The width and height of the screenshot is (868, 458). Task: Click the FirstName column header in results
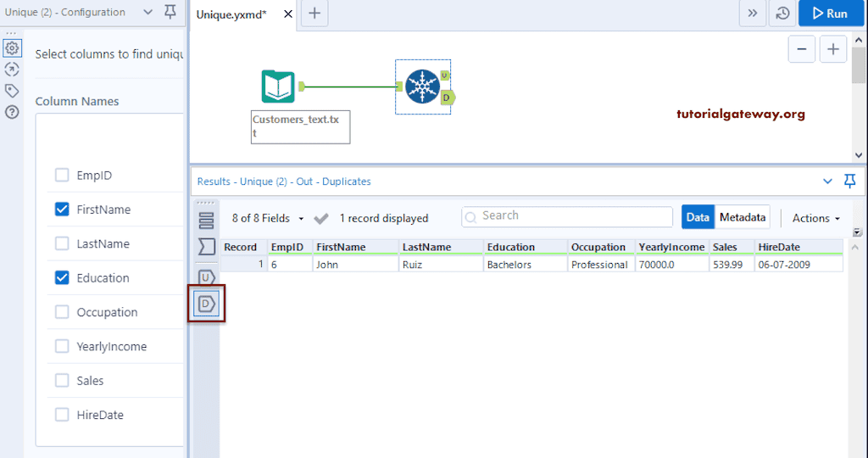click(355, 247)
